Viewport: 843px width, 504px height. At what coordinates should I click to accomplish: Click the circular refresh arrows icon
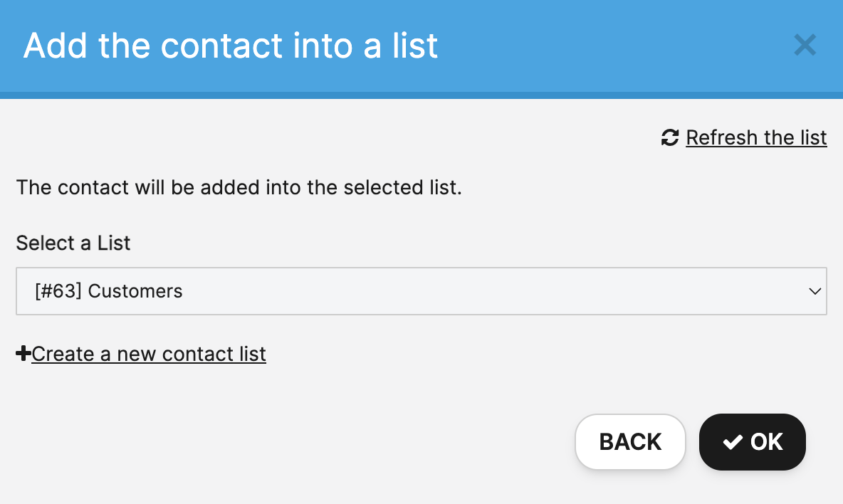[670, 137]
